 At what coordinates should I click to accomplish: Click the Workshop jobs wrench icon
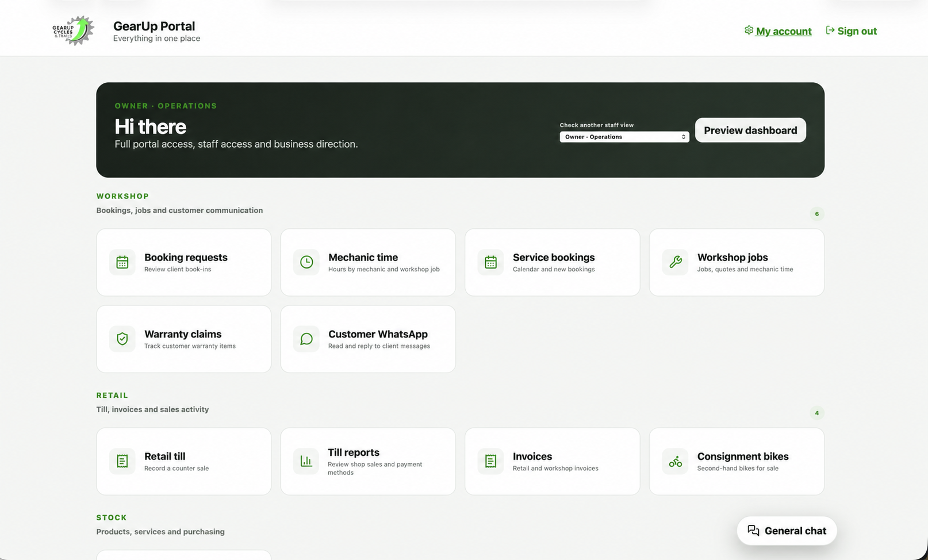click(x=675, y=262)
